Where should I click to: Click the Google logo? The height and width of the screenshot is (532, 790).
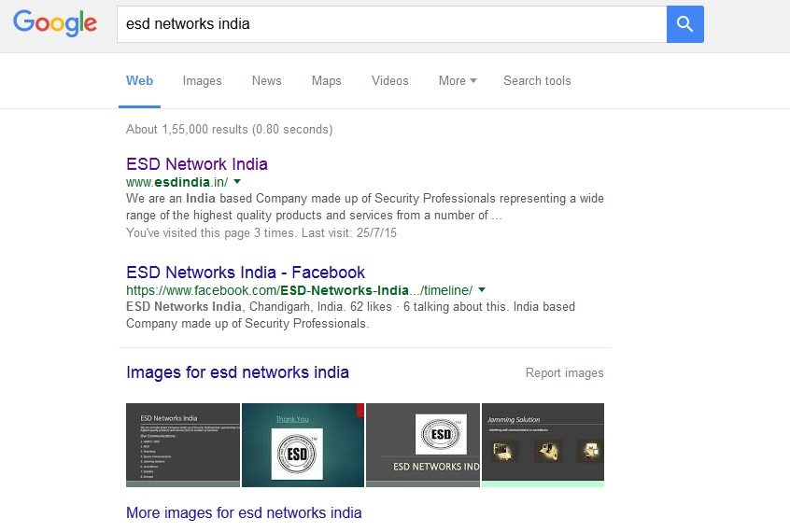[x=55, y=23]
